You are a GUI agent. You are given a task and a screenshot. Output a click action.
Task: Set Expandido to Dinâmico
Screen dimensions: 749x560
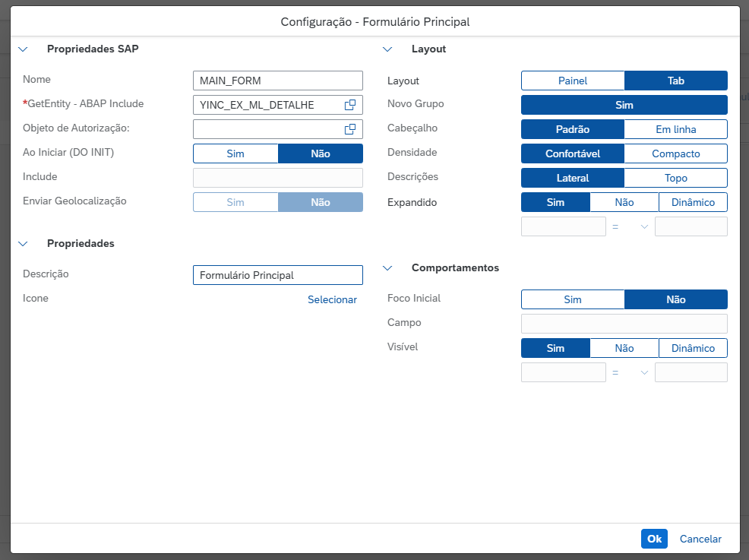(x=693, y=202)
